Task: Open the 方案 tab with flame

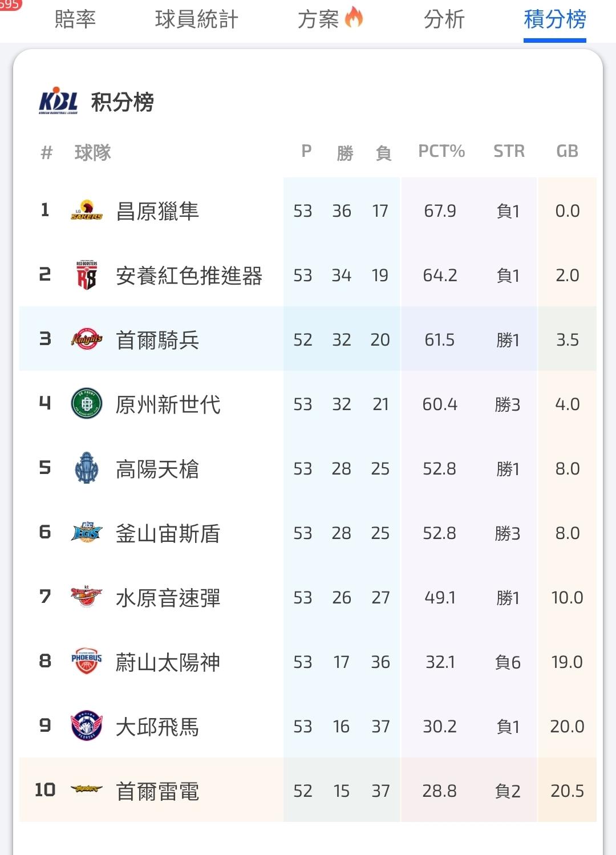Action: (x=330, y=20)
